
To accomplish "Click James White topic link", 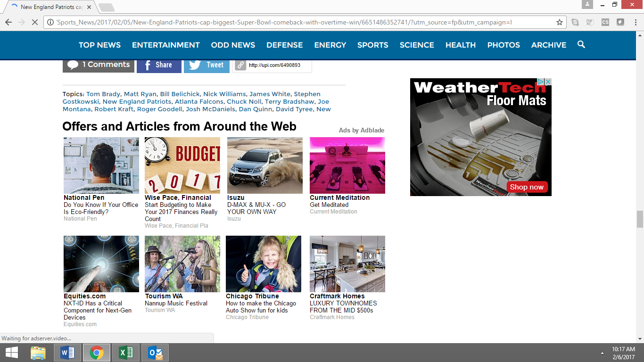I will tap(271, 94).
